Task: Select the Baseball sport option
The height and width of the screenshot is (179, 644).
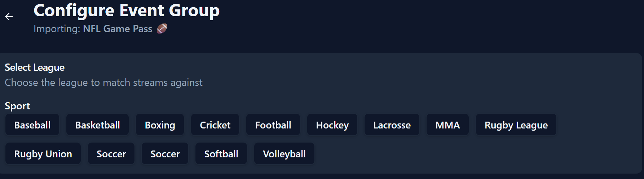Action: point(32,125)
